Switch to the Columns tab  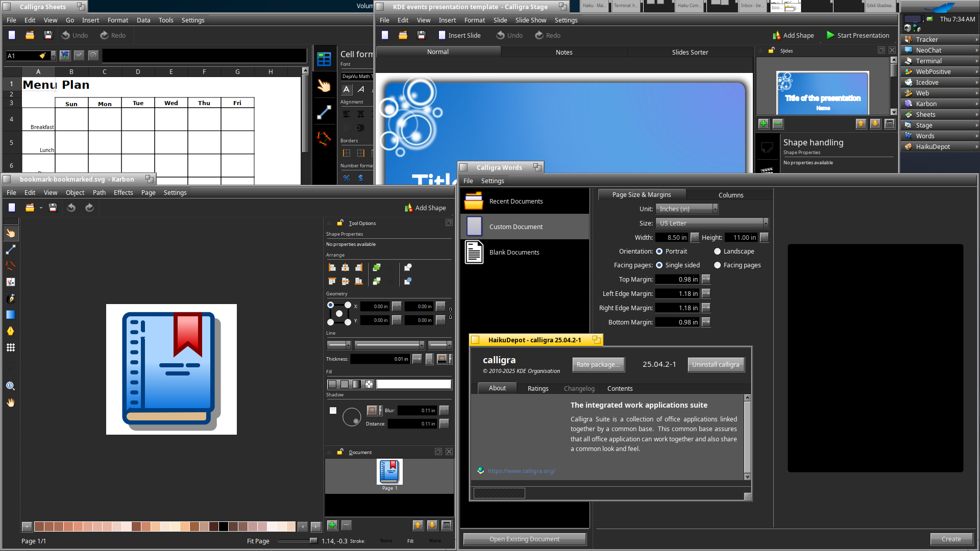click(x=730, y=195)
